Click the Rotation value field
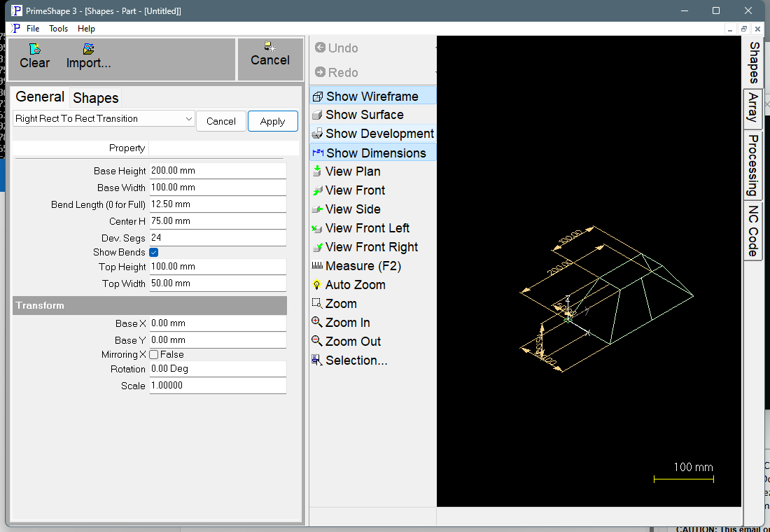The image size is (770, 532). coord(218,369)
